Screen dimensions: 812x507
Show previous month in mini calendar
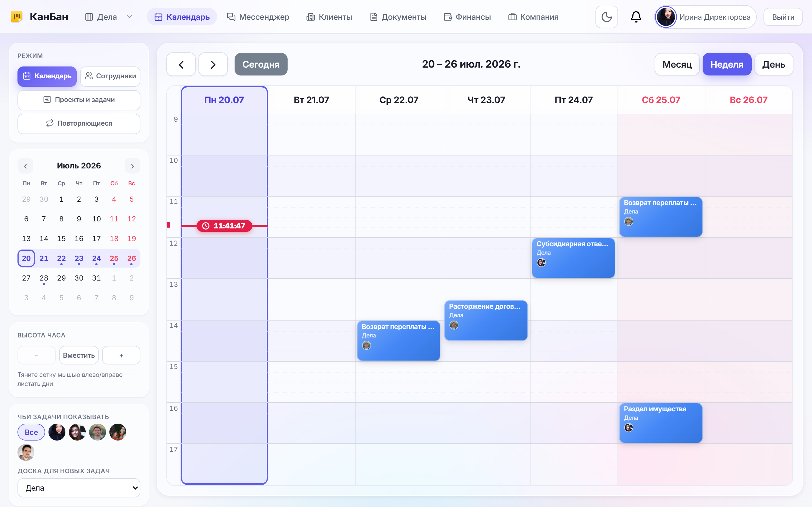point(25,166)
